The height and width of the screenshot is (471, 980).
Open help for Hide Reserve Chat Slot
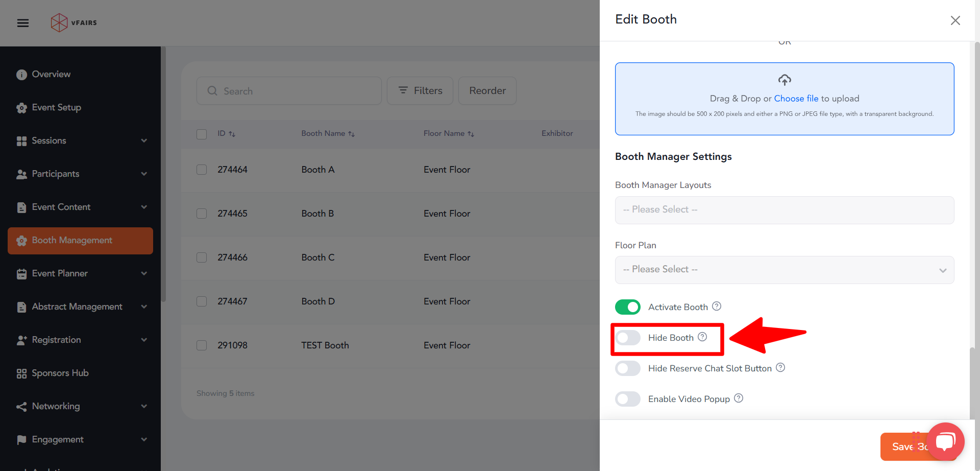[780, 367]
